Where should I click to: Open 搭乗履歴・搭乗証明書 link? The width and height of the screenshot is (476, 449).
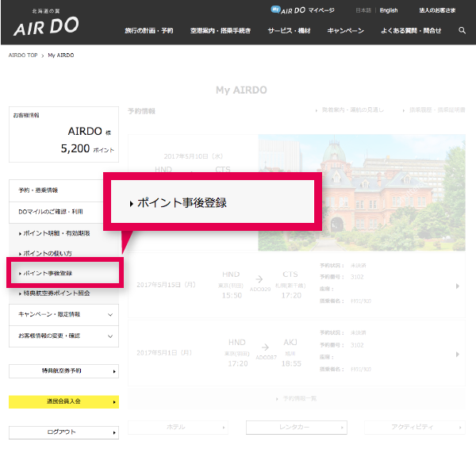[x=434, y=110]
